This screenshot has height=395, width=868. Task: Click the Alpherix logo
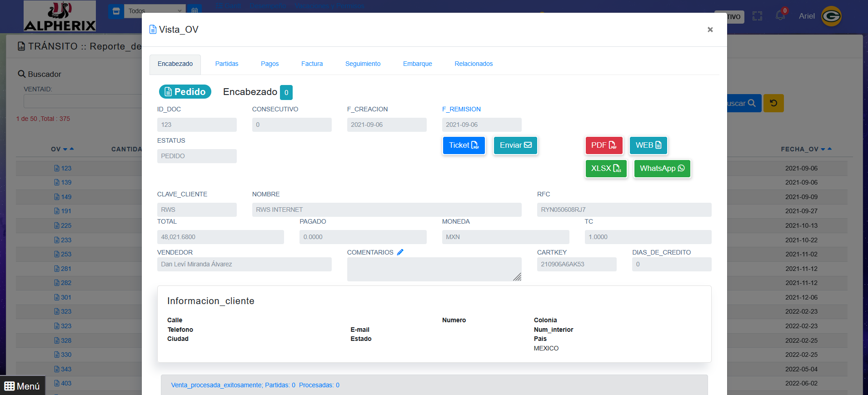[60, 16]
